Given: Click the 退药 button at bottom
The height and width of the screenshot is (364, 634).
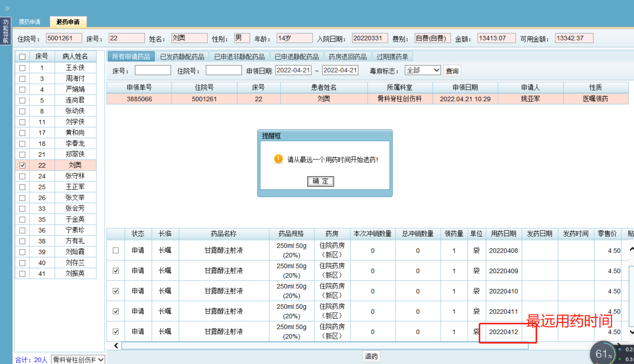Looking at the screenshot, I should pos(371,356).
